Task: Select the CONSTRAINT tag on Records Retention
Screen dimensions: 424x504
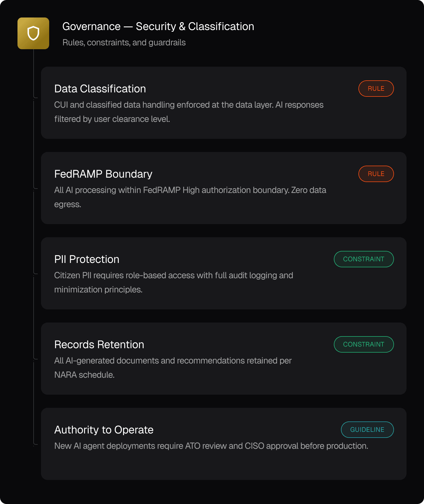Action: (x=364, y=344)
